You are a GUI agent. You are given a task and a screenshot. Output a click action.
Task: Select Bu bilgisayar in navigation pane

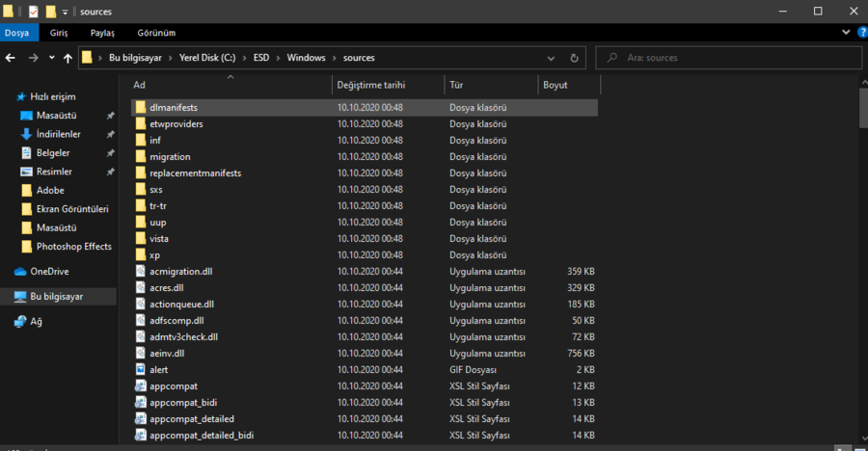click(x=56, y=297)
